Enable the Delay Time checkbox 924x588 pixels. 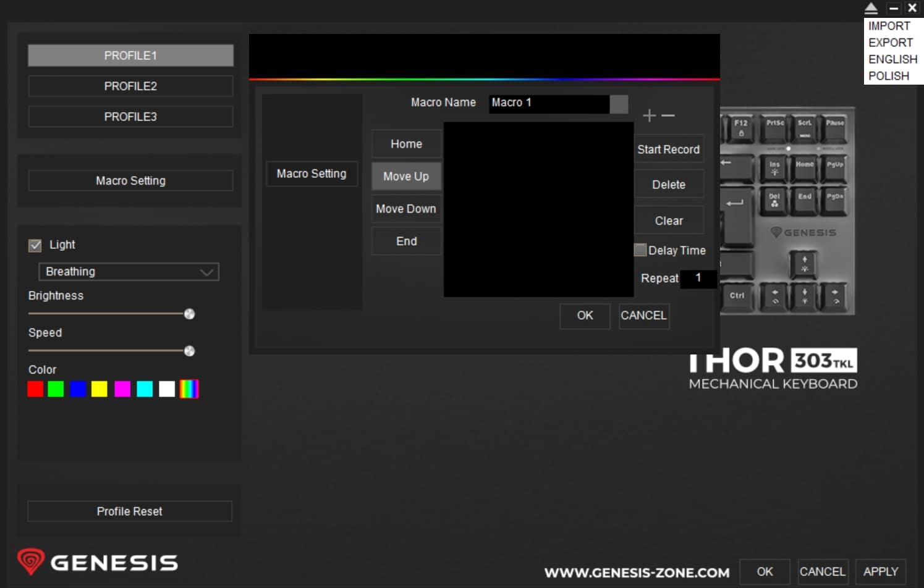click(x=640, y=250)
